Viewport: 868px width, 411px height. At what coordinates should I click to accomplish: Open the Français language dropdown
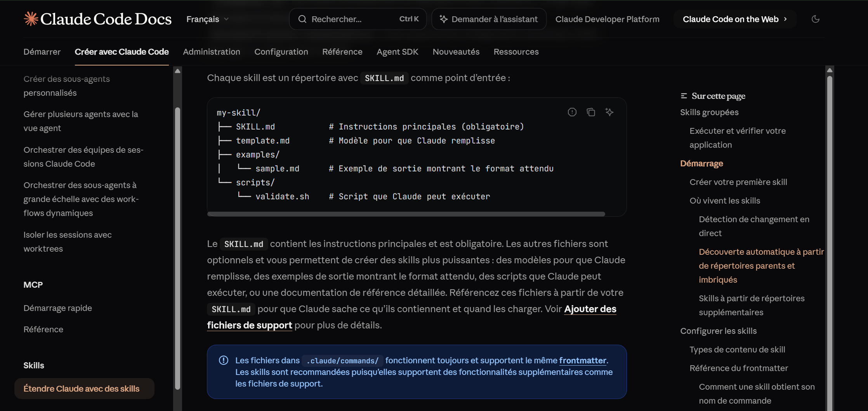pos(208,19)
